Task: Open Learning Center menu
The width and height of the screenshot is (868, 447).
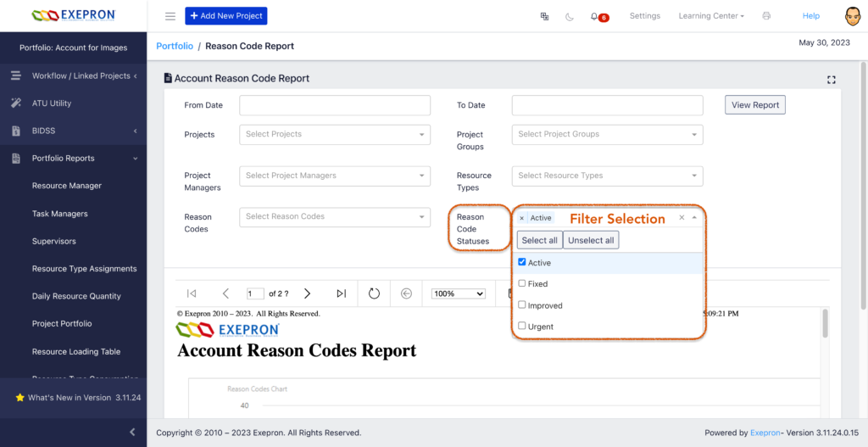Action: point(711,16)
